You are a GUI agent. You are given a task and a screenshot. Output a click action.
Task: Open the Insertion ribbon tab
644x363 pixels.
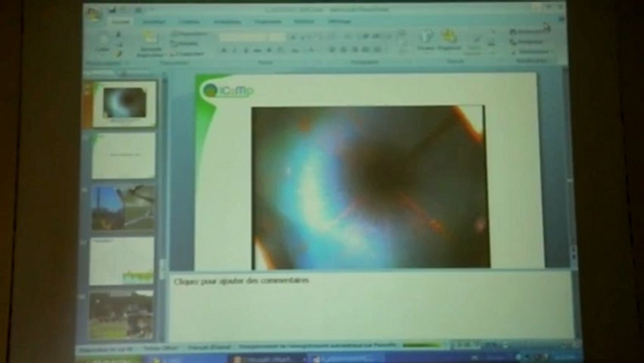(154, 22)
